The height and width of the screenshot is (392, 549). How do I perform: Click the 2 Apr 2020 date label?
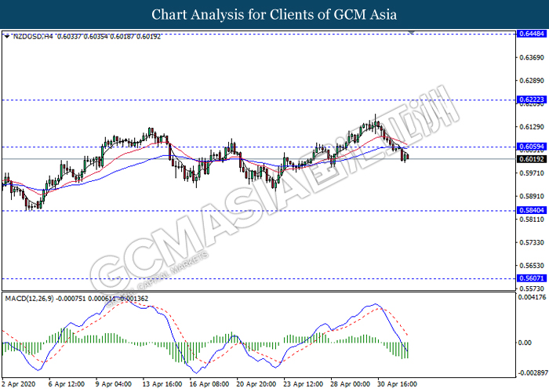tap(19, 384)
